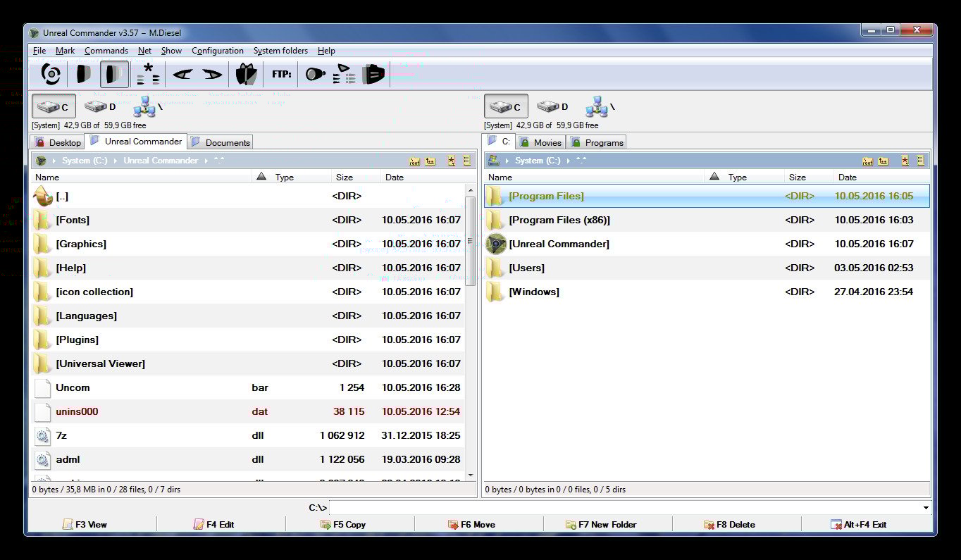Click the black flashlight toolbar icon
Viewport: 961px width, 560px height.
click(x=315, y=74)
